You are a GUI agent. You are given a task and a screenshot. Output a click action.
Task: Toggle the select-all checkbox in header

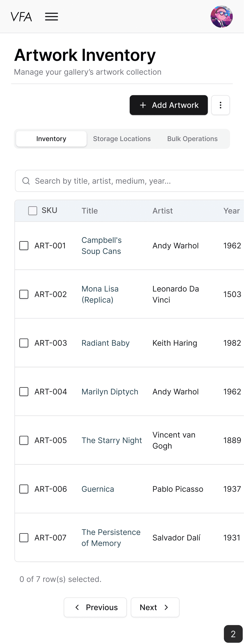pyautogui.click(x=33, y=210)
